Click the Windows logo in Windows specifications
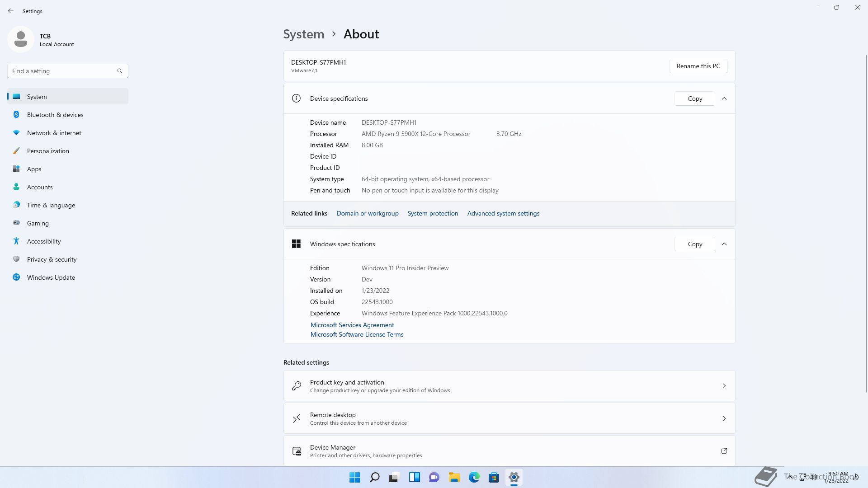The width and height of the screenshot is (868, 488). (296, 244)
